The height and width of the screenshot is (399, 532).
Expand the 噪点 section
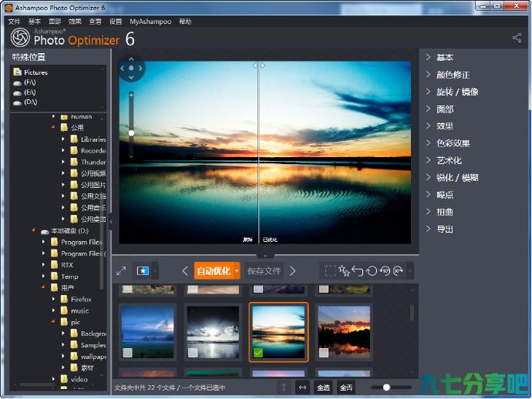(440, 195)
